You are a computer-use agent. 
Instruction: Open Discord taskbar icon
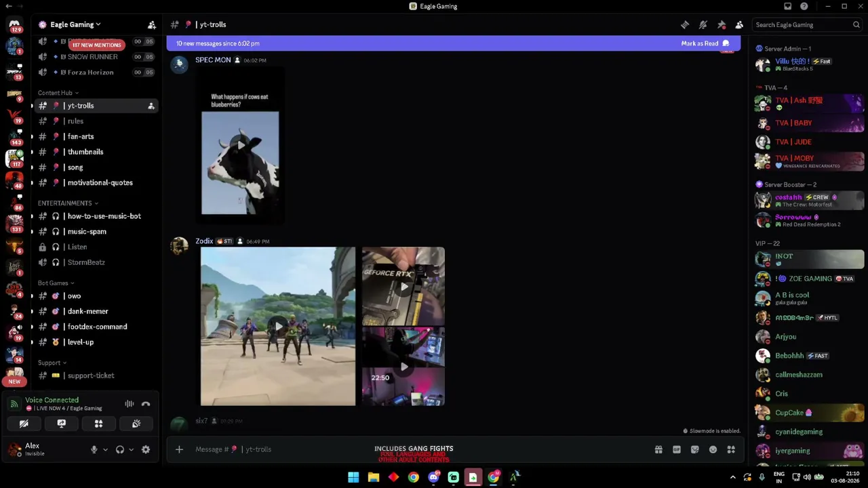pyautogui.click(x=433, y=477)
